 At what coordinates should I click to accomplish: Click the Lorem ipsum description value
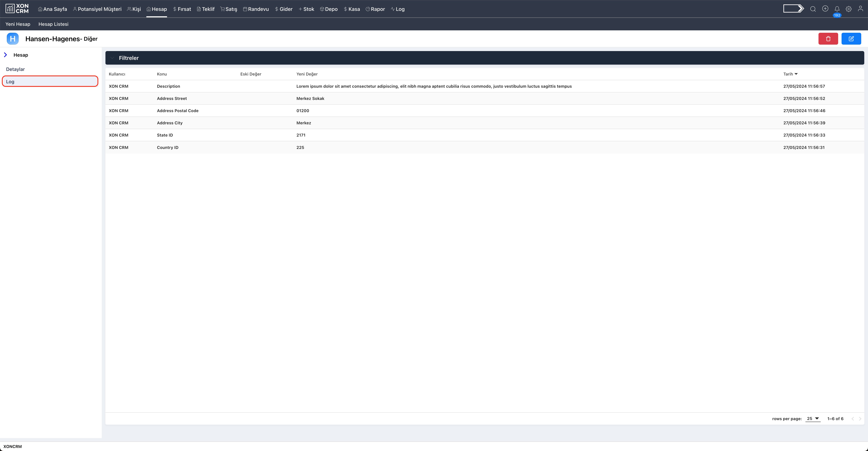pyautogui.click(x=434, y=86)
